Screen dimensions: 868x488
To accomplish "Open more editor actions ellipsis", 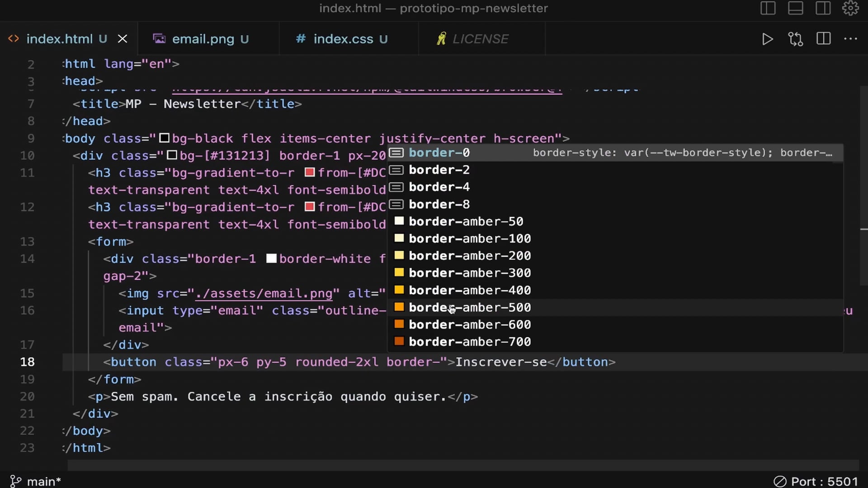I will tap(850, 39).
